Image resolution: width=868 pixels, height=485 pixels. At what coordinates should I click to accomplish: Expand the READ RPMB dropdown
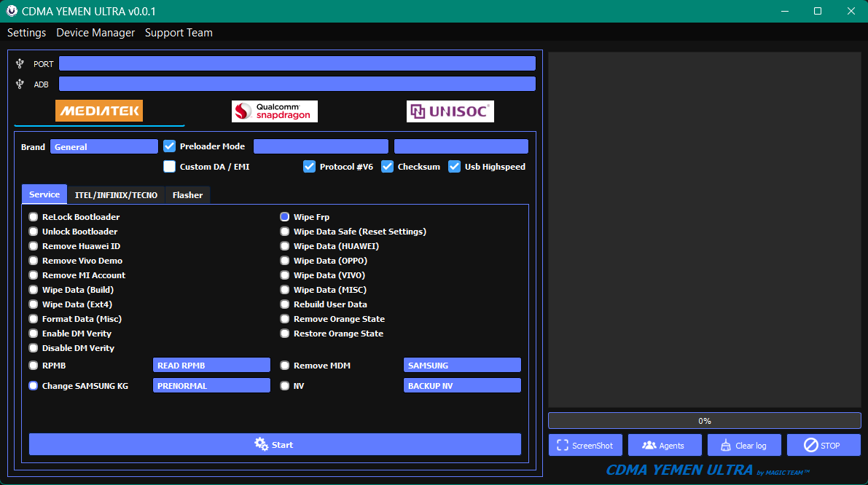coord(211,366)
